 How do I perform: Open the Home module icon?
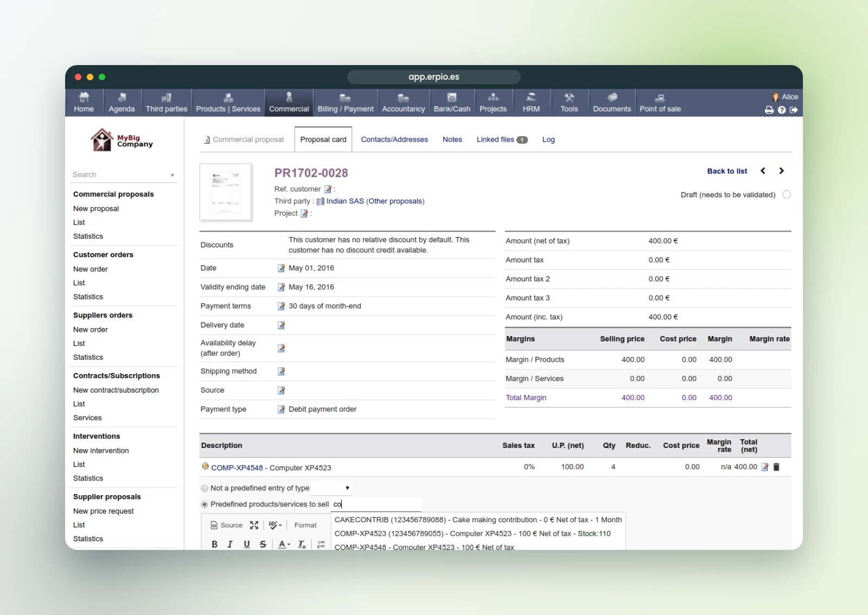coord(84,102)
